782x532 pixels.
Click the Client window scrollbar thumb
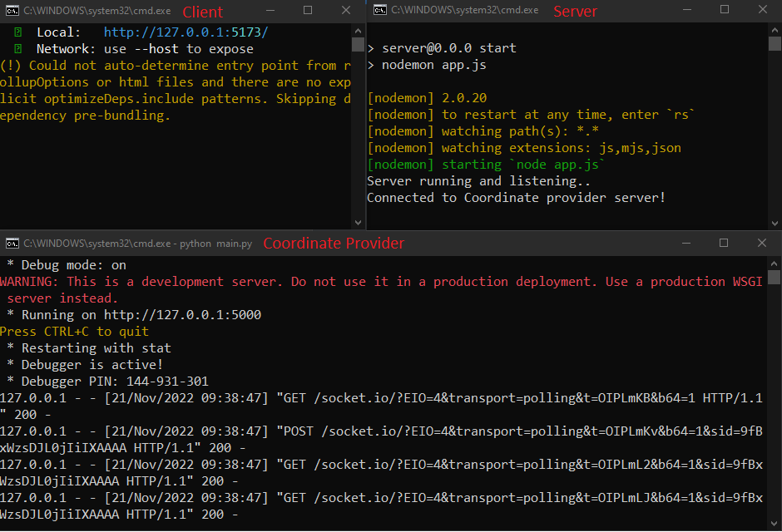[x=358, y=45]
